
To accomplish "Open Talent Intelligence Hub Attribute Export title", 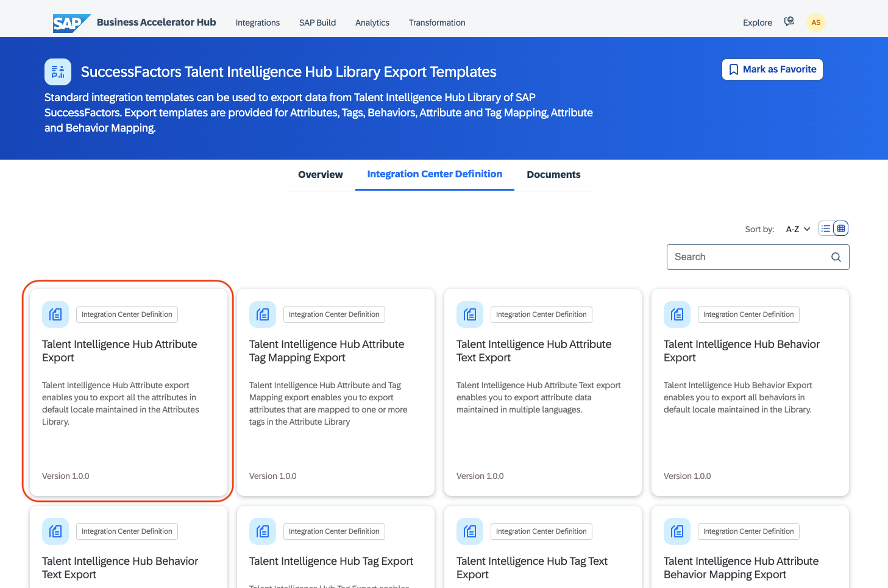I will (119, 351).
